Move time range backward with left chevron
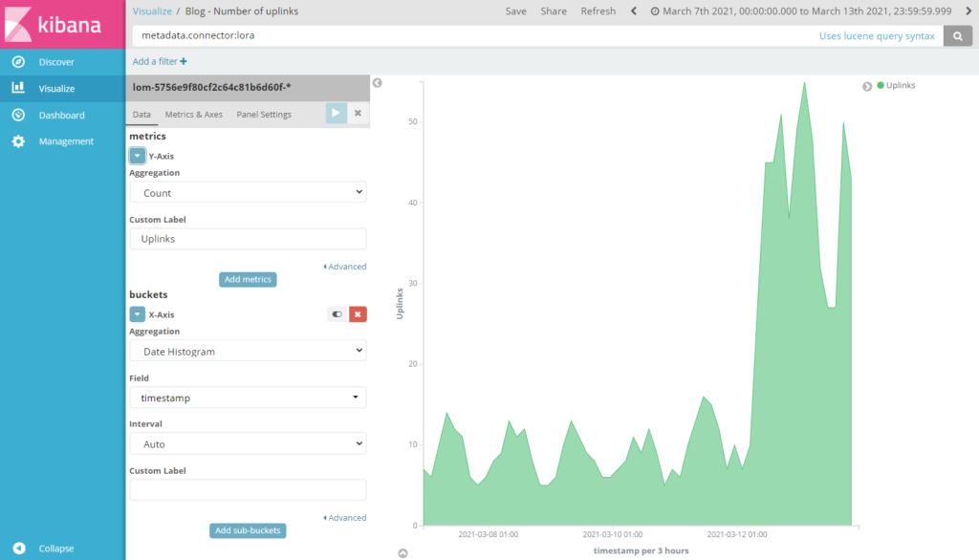Screen dimensions: 979x560 (x=634, y=11)
